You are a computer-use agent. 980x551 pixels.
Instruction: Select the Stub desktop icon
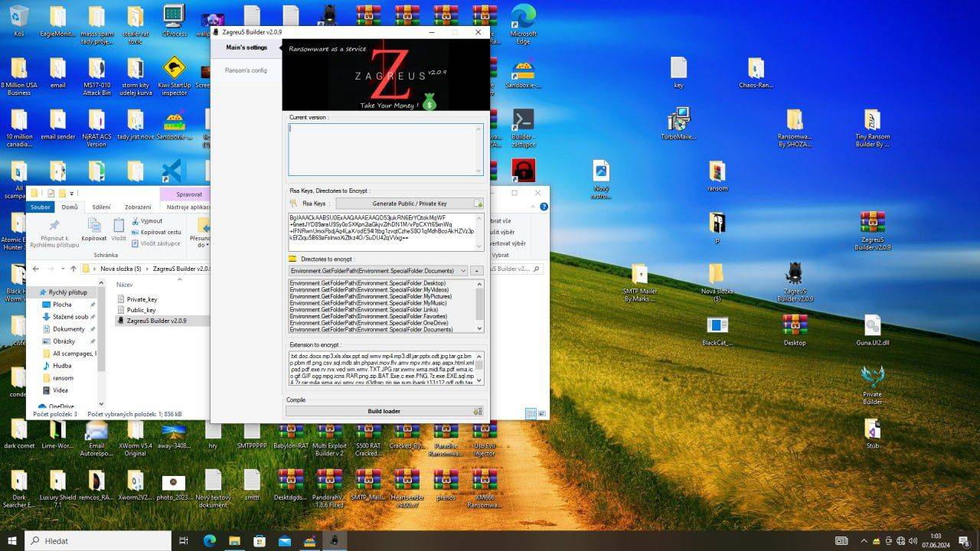(x=873, y=433)
